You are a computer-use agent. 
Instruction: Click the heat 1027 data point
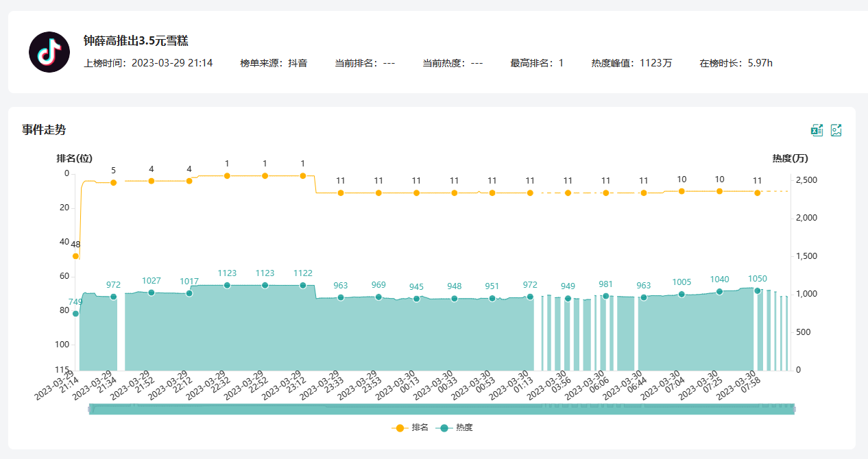coord(152,293)
